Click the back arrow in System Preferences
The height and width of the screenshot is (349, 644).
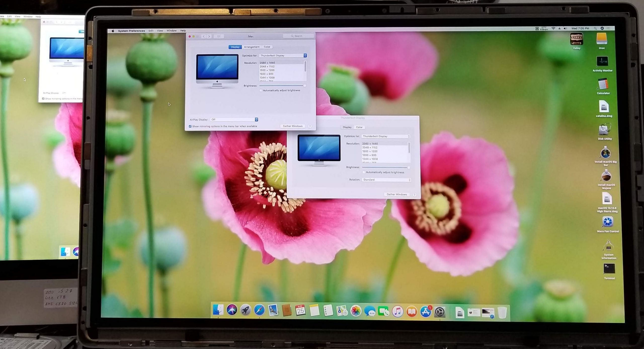(204, 36)
